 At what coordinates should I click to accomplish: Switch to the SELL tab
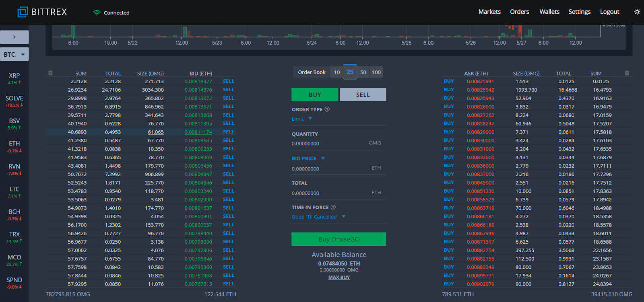tap(363, 95)
